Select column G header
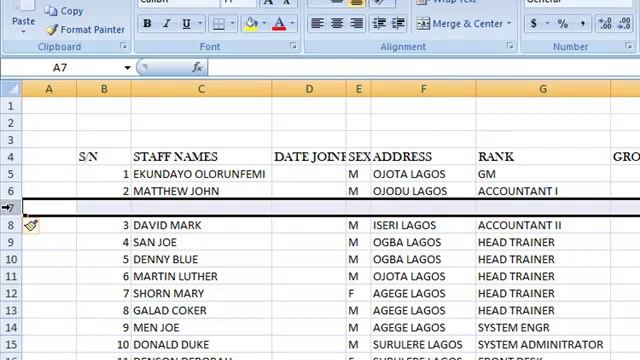Viewport: 640px width, 360px height. (x=543, y=89)
